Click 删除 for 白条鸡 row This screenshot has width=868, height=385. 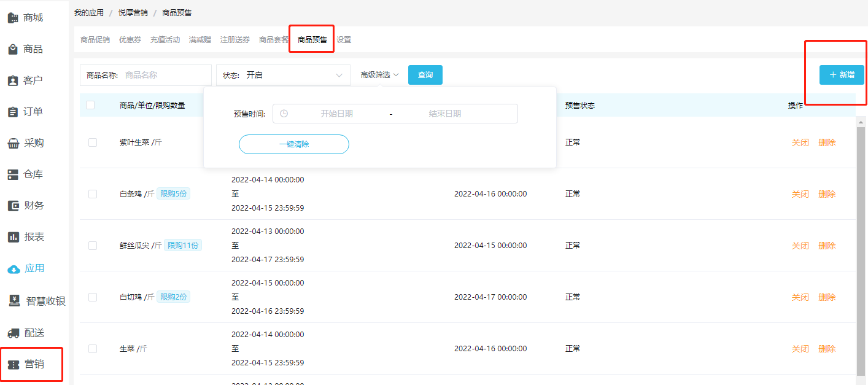coord(827,194)
